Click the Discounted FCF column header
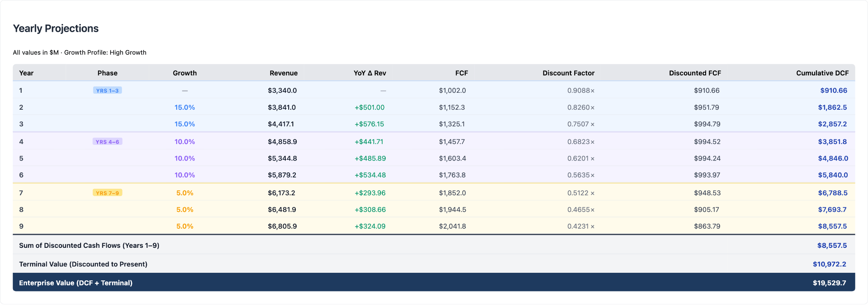The width and height of the screenshot is (868, 305). point(695,73)
